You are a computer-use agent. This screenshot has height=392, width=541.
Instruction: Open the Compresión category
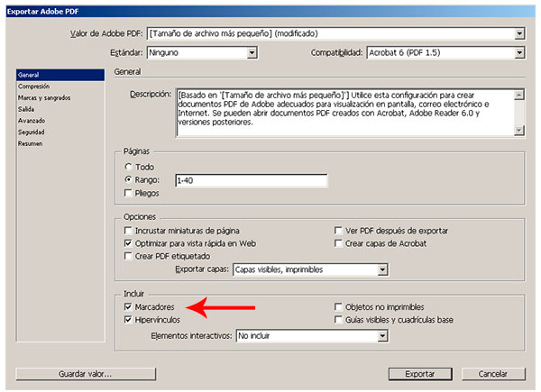coord(60,87)
